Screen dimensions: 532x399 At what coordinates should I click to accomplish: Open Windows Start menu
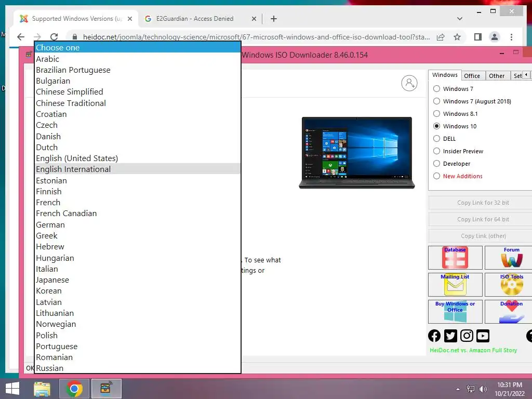12,389
